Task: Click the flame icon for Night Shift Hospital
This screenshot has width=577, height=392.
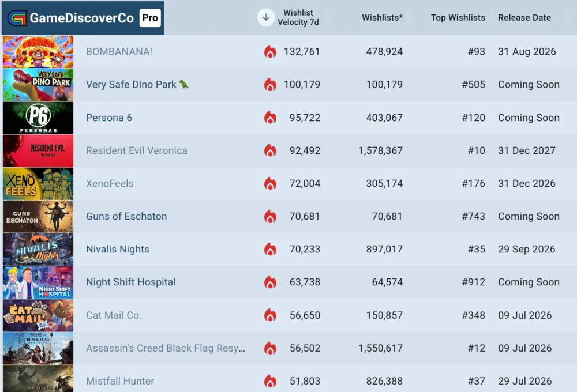Action: pos(270,282)
